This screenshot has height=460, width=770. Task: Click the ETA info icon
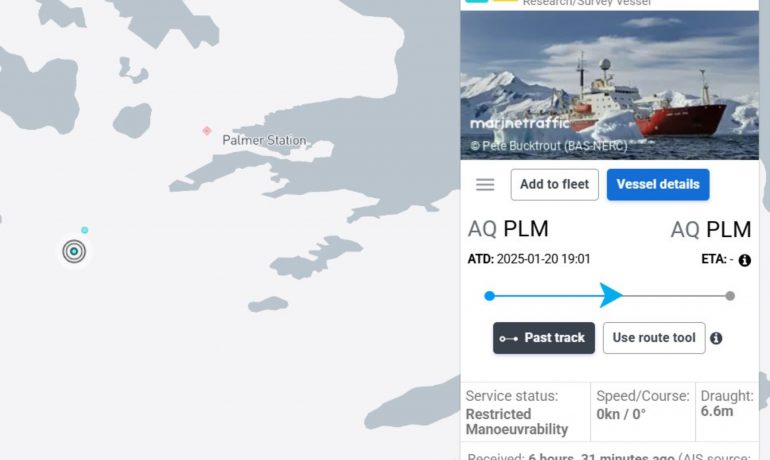[x=745, y=260]
